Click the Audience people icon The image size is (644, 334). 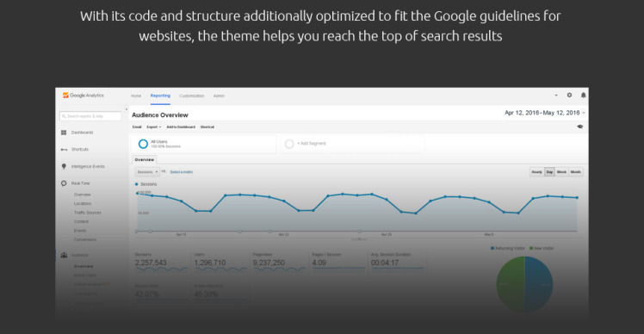pyautogui.click(x=64, y=255)
